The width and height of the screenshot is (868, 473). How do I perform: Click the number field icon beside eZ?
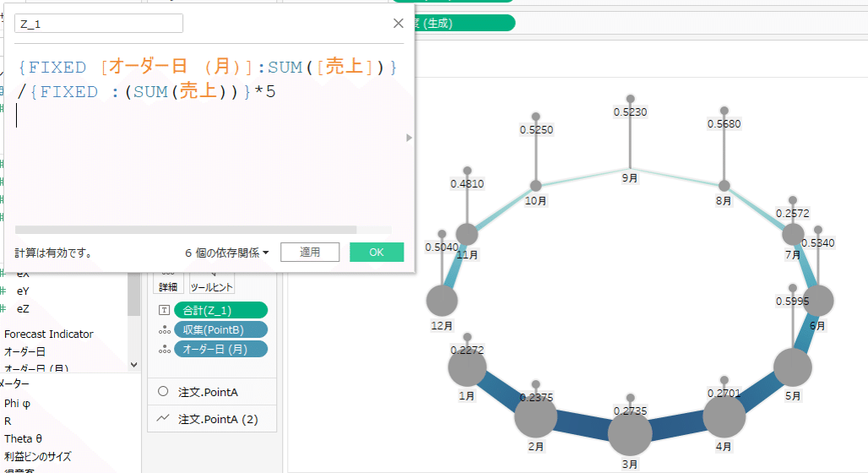[x=3, y=308]
